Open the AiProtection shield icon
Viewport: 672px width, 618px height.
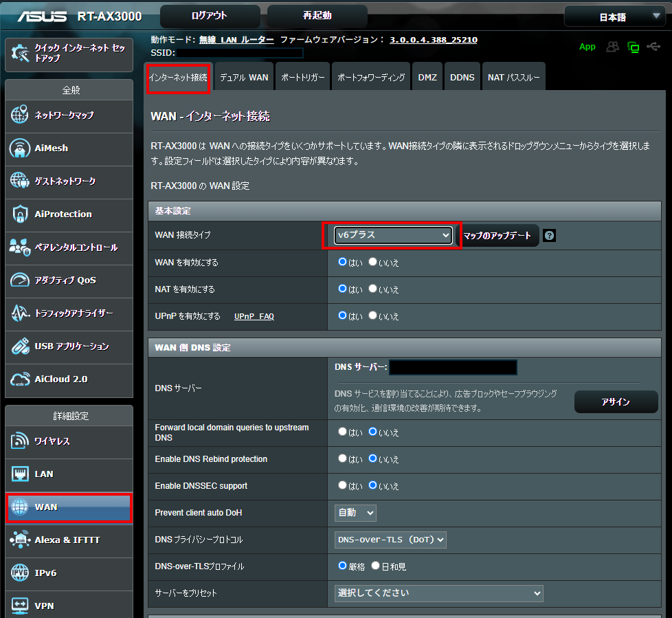point(20,214)
